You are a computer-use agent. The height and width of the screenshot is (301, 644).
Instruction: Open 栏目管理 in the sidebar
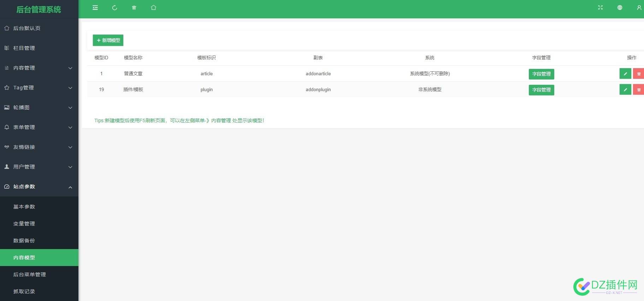tap(39, 48)
